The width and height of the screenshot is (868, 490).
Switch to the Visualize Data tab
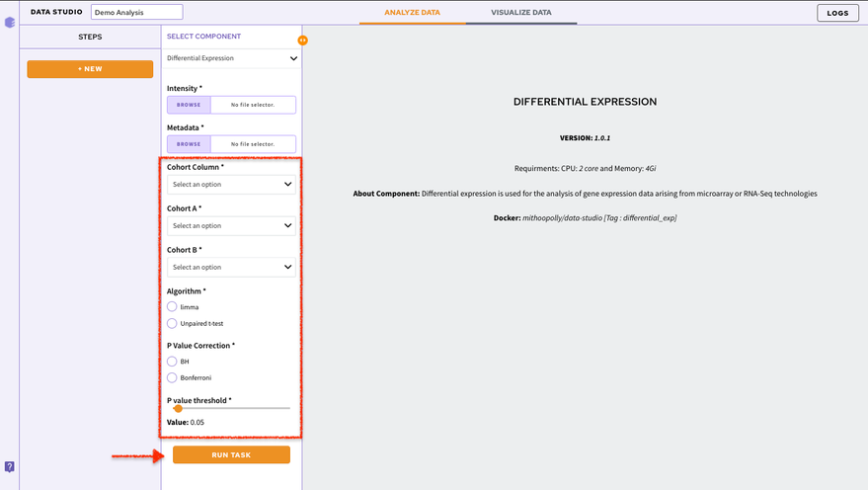coord(521,12)
